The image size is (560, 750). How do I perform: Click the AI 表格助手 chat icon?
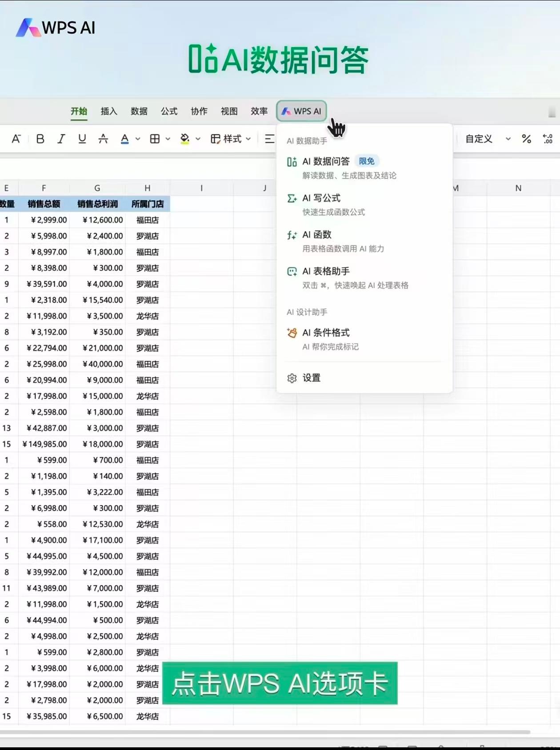click(292, 271)
